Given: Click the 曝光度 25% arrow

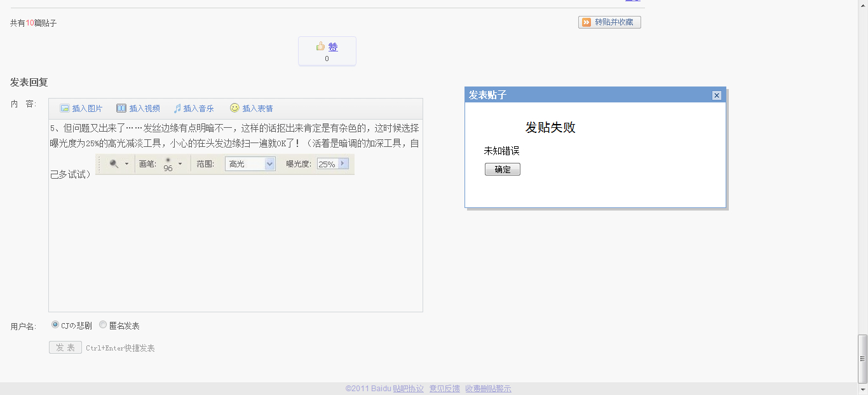Looking at the screenshot, I should tap(343, 163).
